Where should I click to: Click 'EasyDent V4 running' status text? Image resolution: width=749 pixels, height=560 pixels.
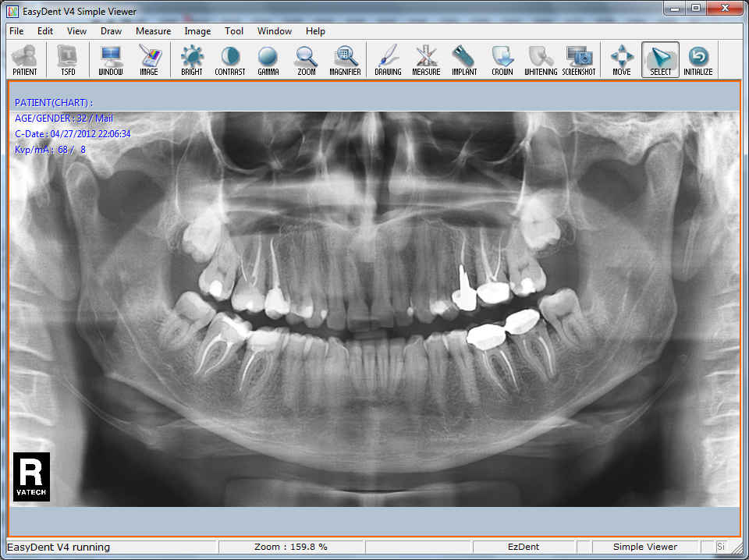click(x=59, y=547)
